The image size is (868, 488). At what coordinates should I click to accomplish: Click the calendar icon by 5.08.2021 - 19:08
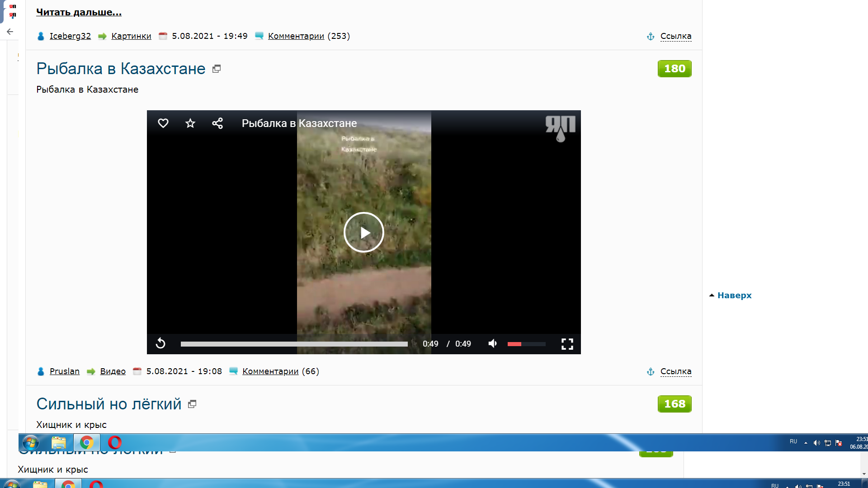pyautogui.click(x=137, y=371)
